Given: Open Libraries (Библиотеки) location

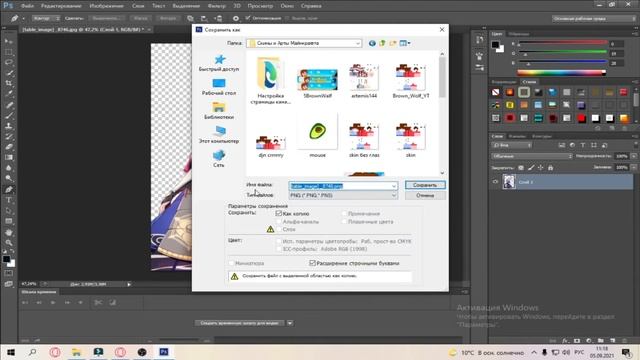Looking at the screenshot, I should pos(219,111).
